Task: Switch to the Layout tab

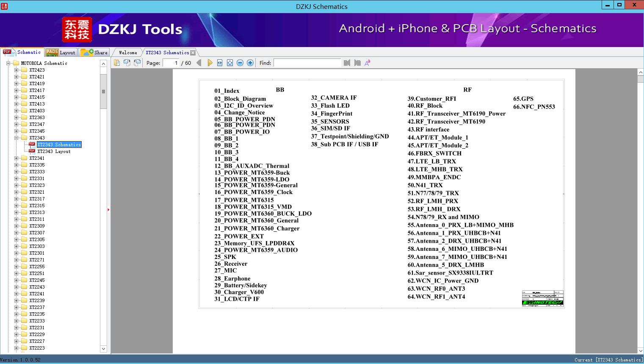Action: (61, 53)
